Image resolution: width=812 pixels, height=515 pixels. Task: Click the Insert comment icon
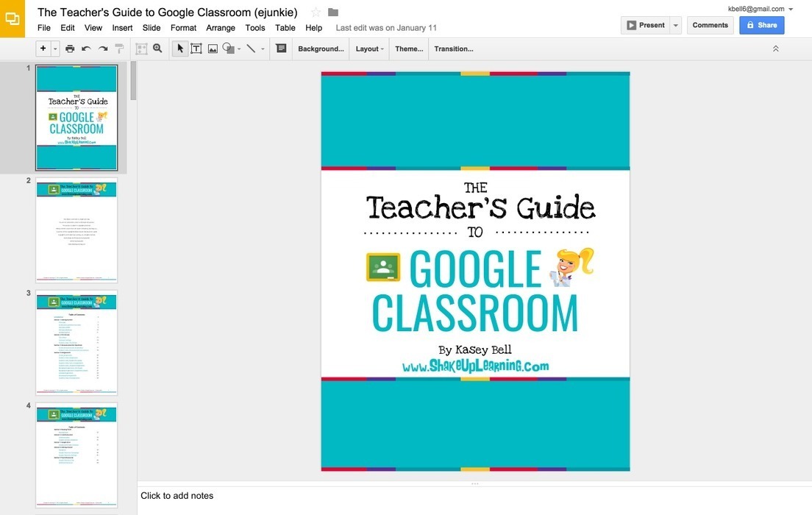281,49
